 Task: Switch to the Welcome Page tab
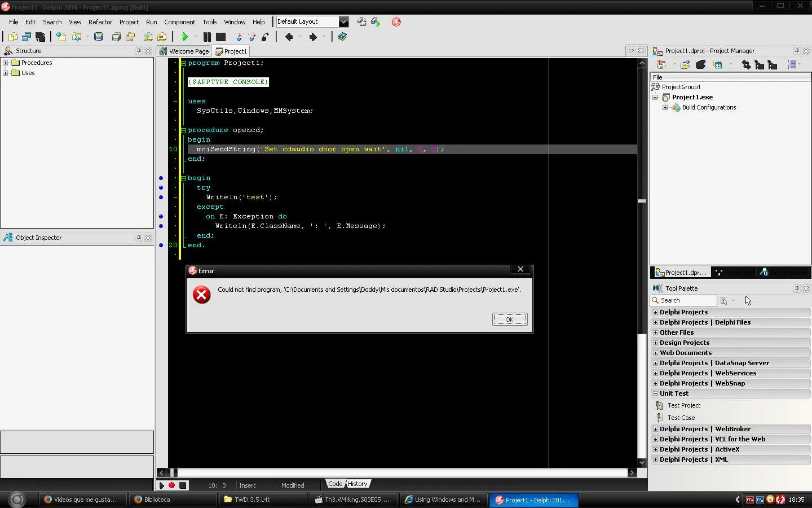point(184,51)
